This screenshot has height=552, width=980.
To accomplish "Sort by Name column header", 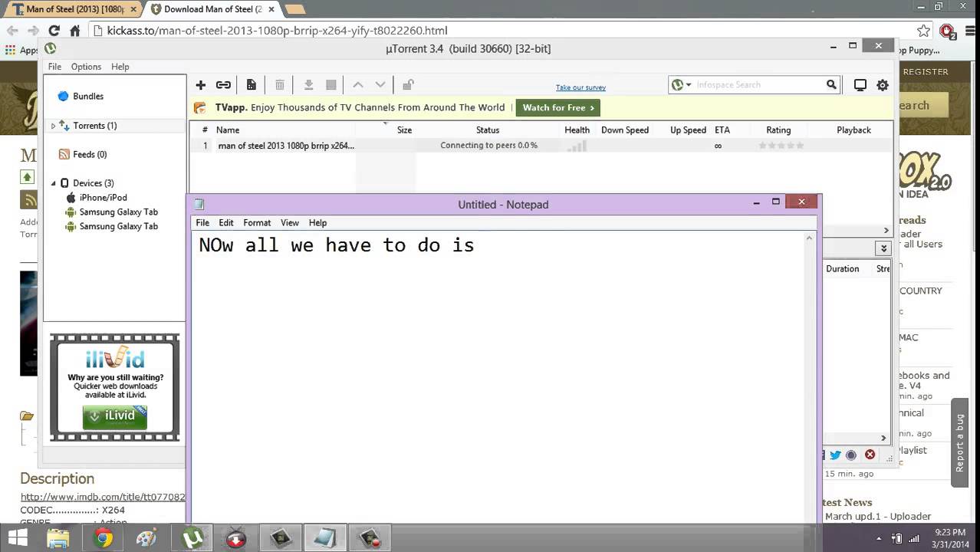I will pos(228,130).
